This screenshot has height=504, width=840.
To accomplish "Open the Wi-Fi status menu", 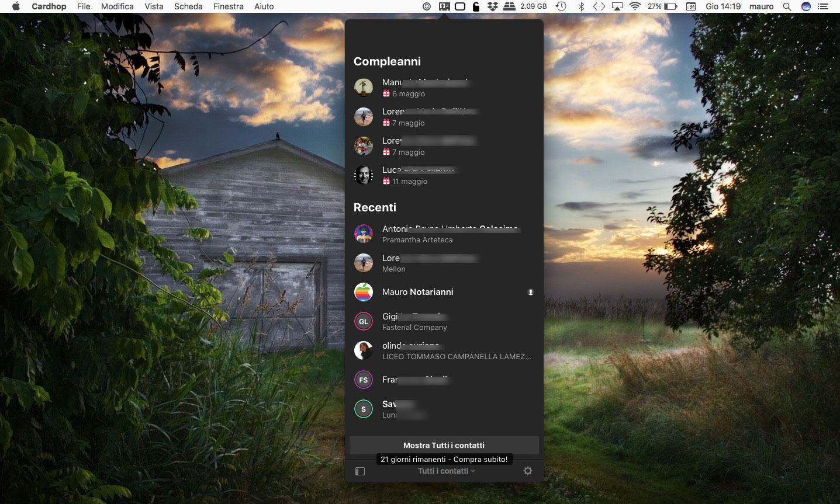I will [x=635, y=6].
